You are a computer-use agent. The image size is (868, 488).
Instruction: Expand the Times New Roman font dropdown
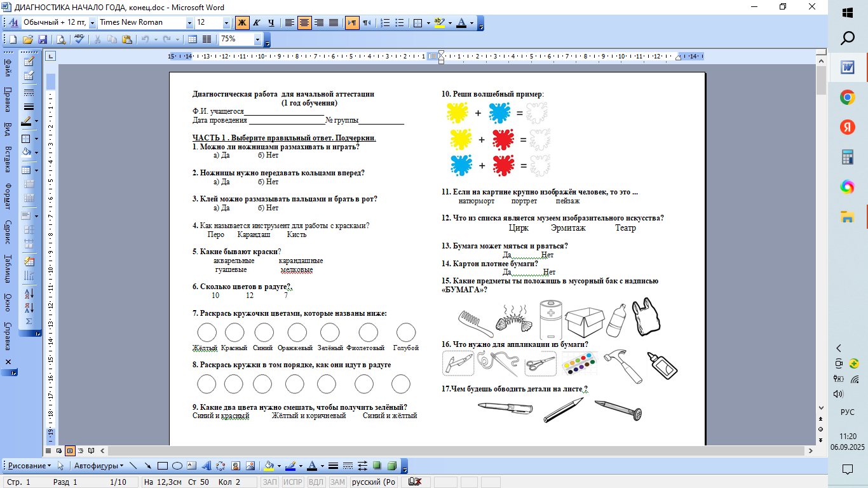(189, 23)
